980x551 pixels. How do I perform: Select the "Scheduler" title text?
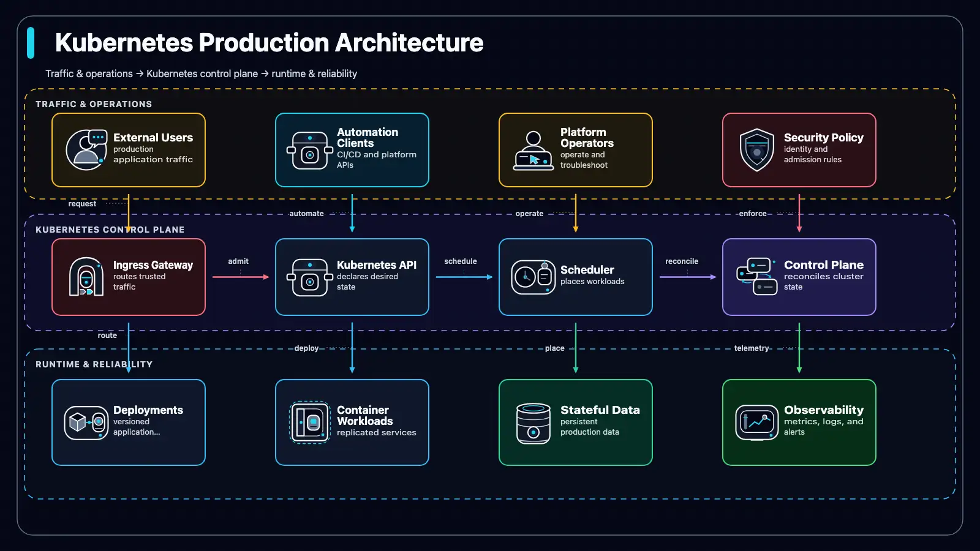[x=587, y=270]
